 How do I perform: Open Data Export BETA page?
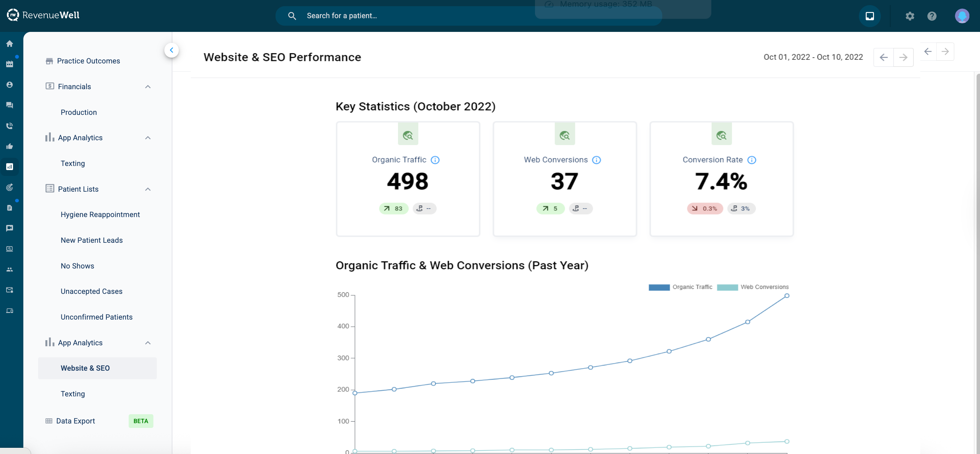76,421
